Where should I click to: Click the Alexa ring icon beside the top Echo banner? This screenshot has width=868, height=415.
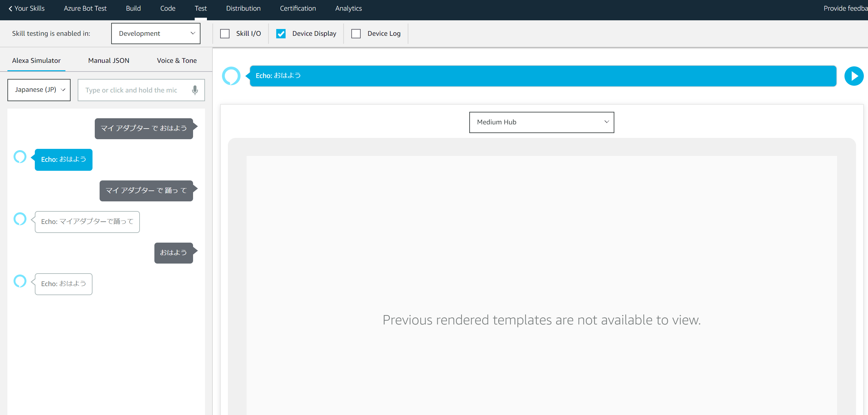[x=231, y=76]
